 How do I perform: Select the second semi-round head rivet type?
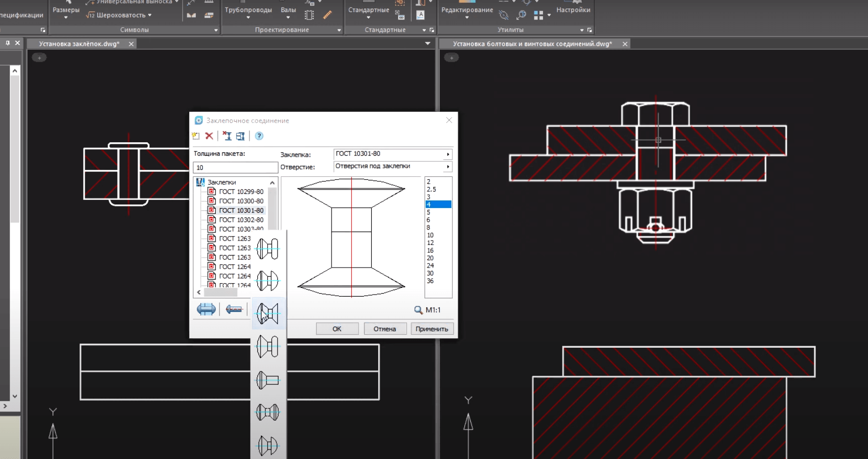tap(268, 281)
